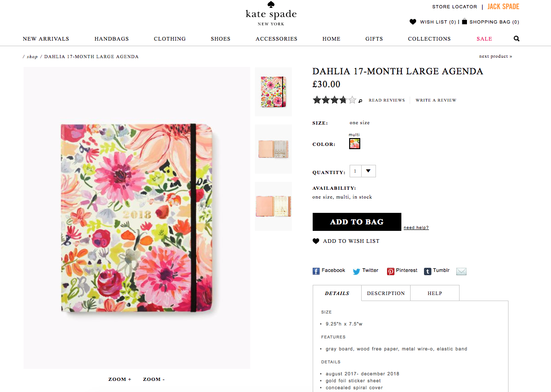Select the multi color swatch

click(x=355, y=144)
